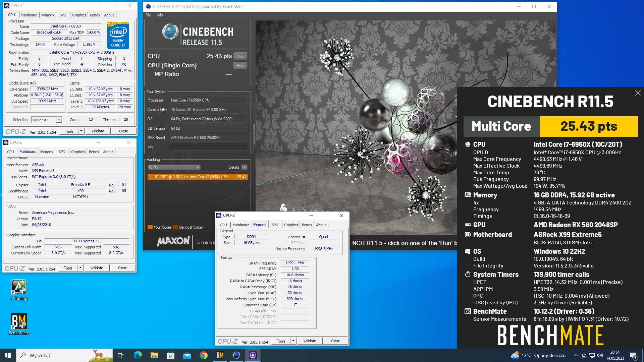The image size is (644, 362).
Task: Select CPU tab in Mainboard CPU-Z window
Action: pyautogui.click(x=11, y=152)
